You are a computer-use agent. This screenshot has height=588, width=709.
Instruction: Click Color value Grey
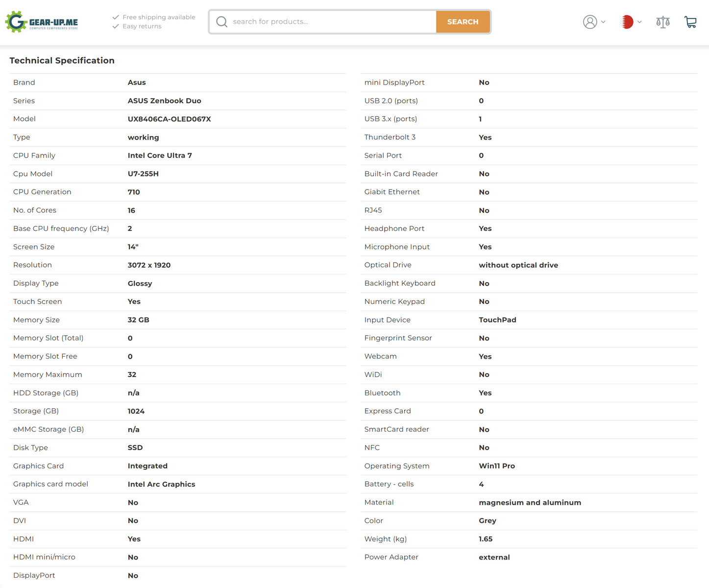coord(488,520)
